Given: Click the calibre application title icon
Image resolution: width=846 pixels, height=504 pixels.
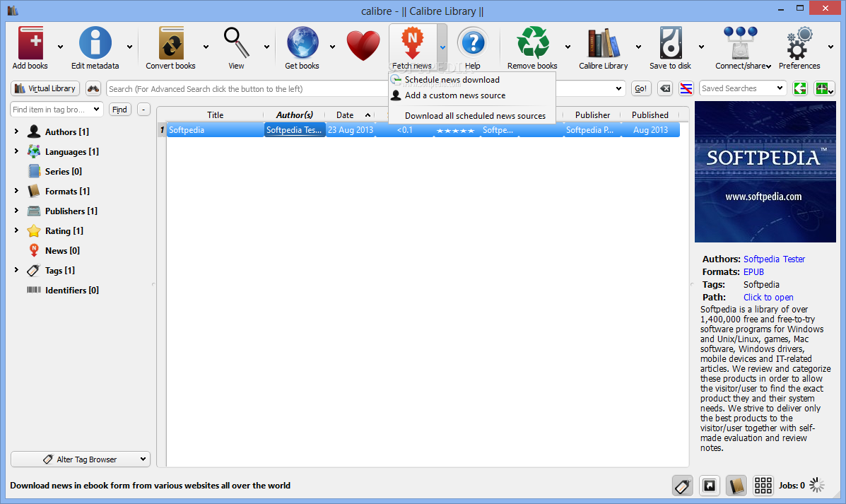Looking at the screenshot, I should (x=13, y=11).
